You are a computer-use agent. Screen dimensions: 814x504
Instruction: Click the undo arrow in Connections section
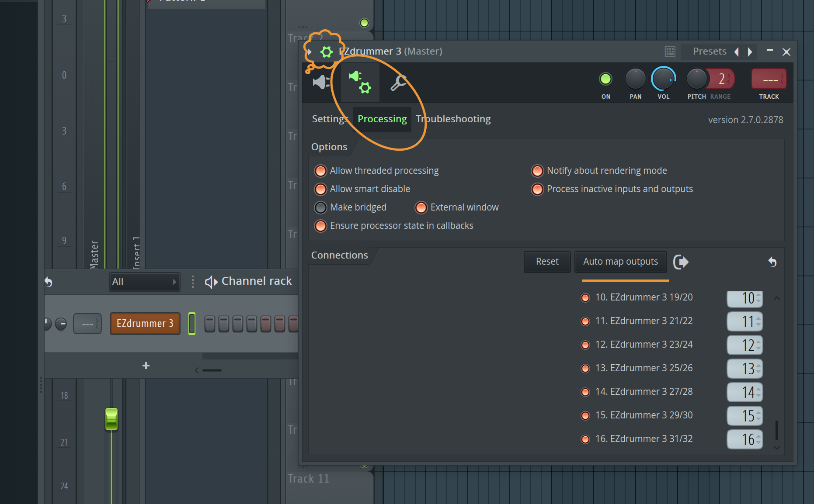[x=772, y=262]
